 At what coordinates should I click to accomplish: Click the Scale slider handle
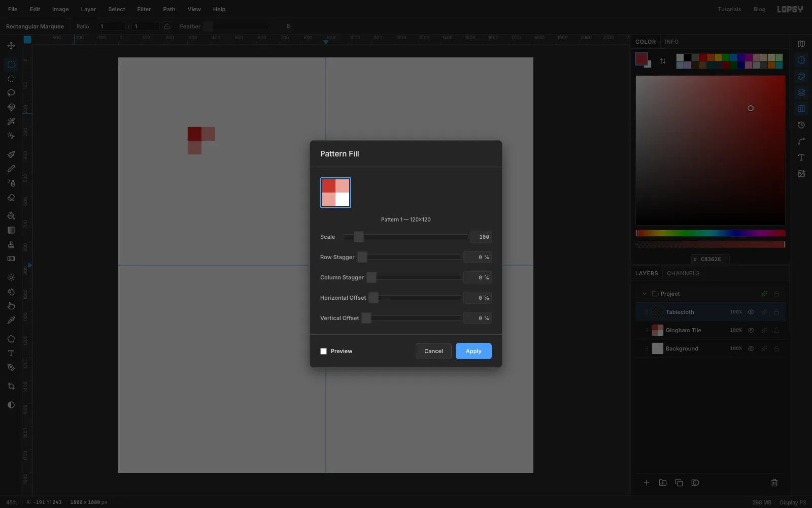coord(359,237)
